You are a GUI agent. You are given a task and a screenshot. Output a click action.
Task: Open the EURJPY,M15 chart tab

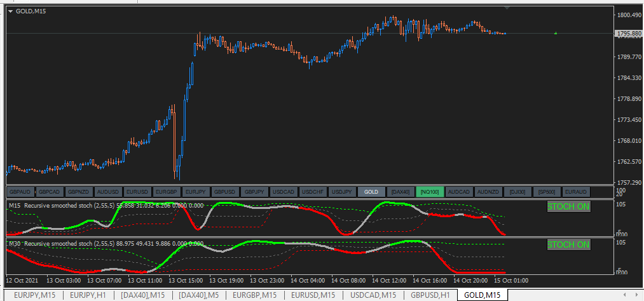pyautogui.click(x=34, y=295)
